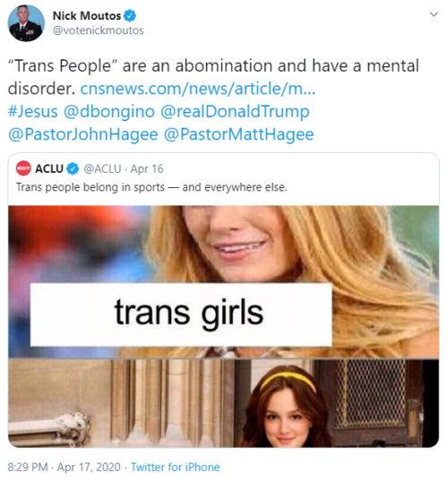
Task: Click the verified badge beside Nick Moutos
Action: click(x=130, y=15)
